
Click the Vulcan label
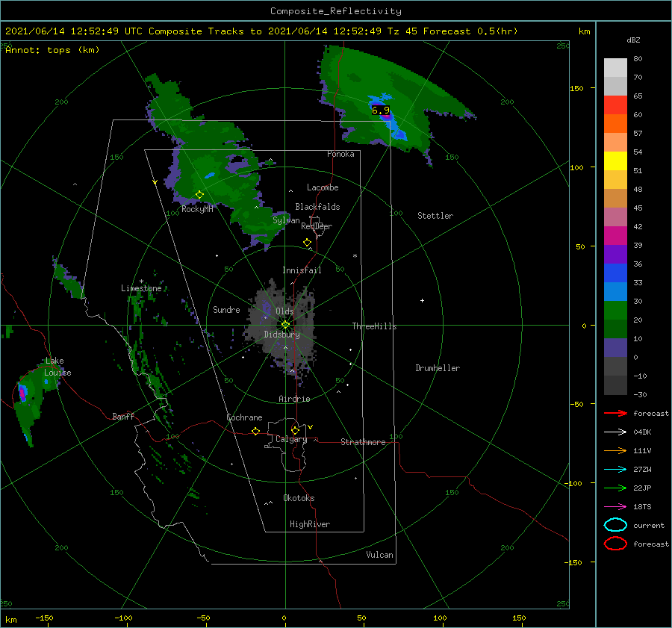click(379, 555)
